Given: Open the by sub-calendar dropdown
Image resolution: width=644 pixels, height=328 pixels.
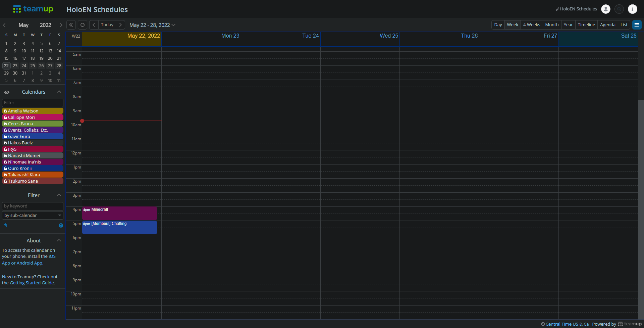Looking at the screenshot, I should coord(33,216).
